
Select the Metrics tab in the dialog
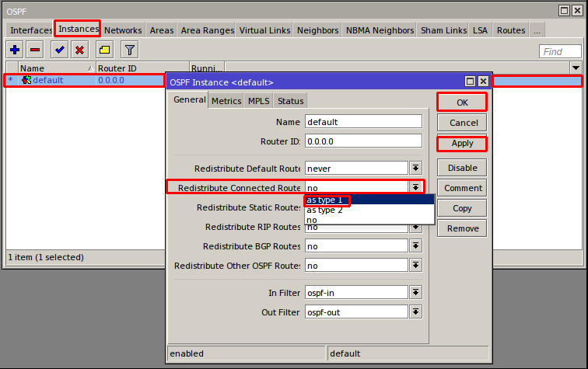(226, 101)
